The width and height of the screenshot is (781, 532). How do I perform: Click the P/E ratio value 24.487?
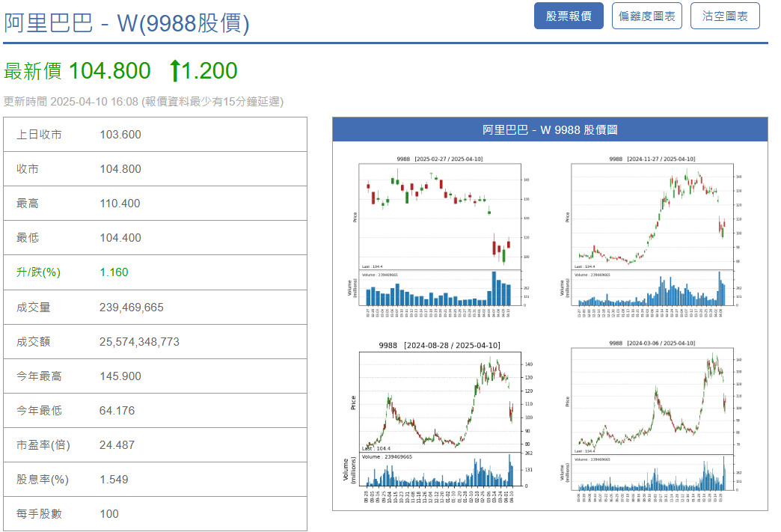tap(117, 444)
